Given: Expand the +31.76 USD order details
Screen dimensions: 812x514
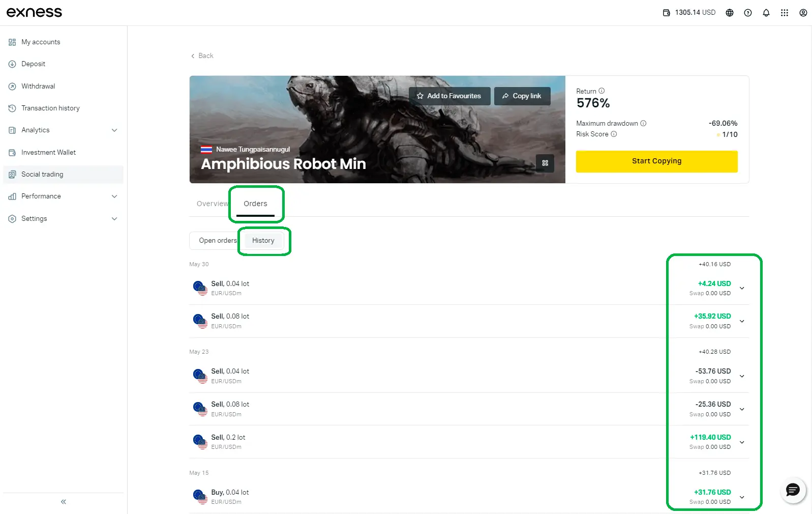Looking at the screenshot, I should 742,498.
